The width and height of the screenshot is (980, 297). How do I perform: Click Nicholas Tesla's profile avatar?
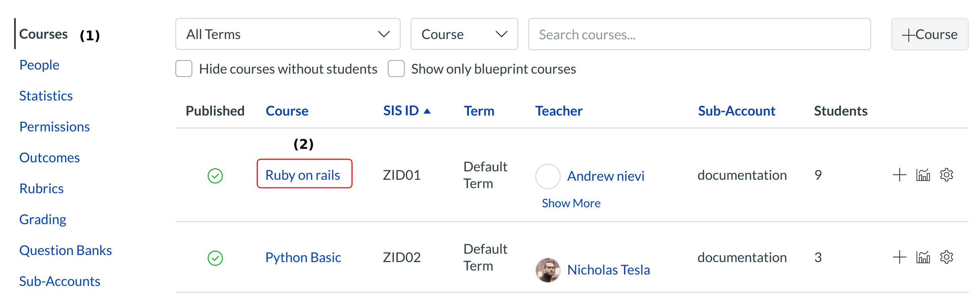pos(547,270)
